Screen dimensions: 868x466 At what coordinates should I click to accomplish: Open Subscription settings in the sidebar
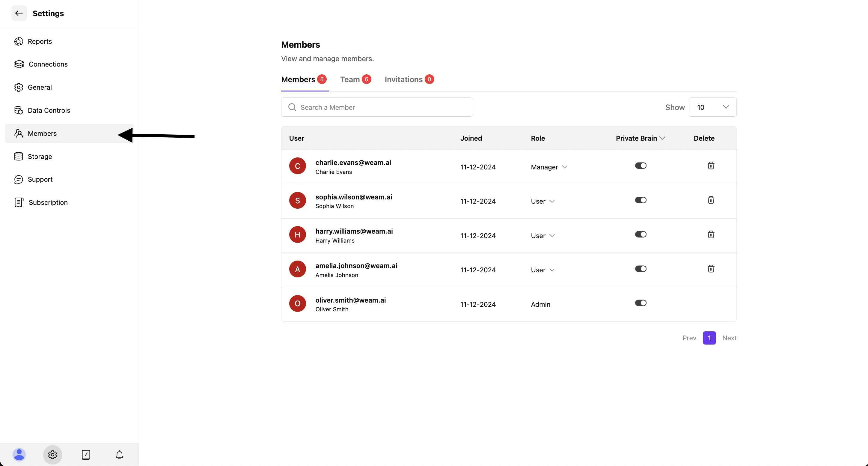point(48,202)
